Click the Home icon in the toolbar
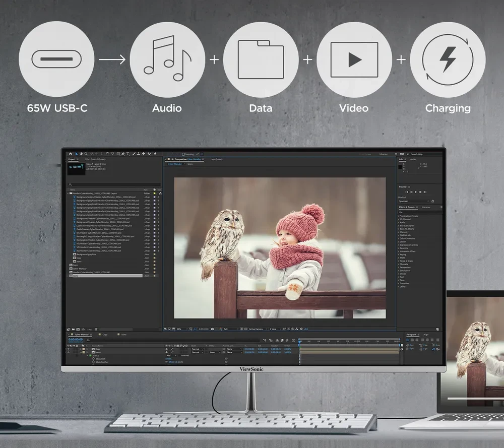Screen dimensions: 504x448 (x=71, y=154)
